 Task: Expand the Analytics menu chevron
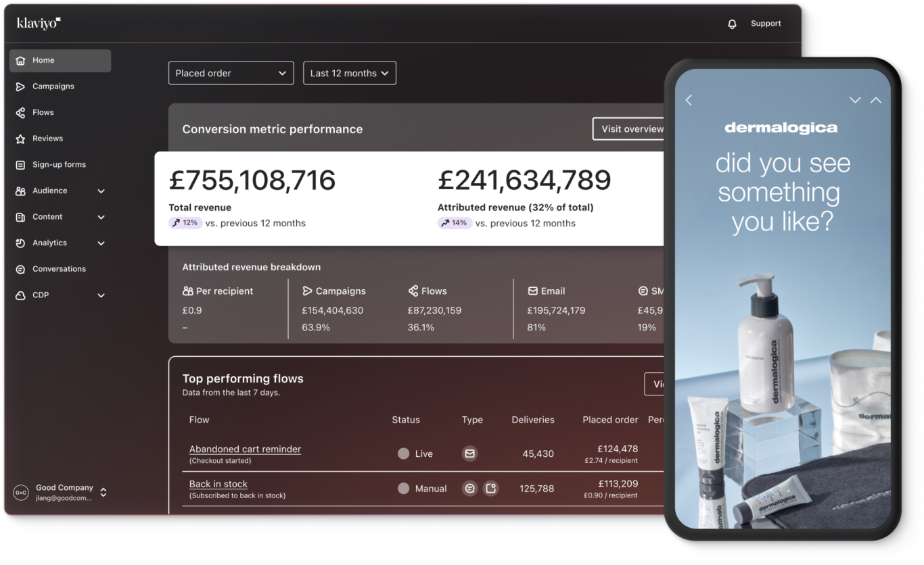101,243
